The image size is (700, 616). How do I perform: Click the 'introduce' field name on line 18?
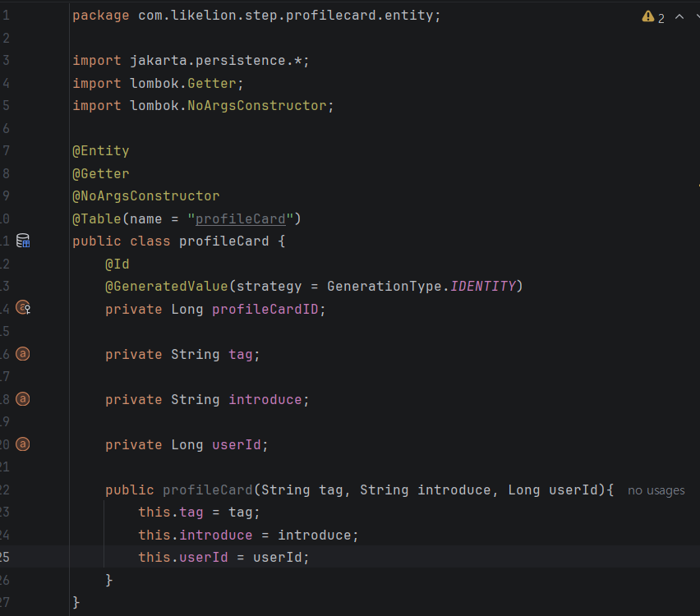[265, 399]
